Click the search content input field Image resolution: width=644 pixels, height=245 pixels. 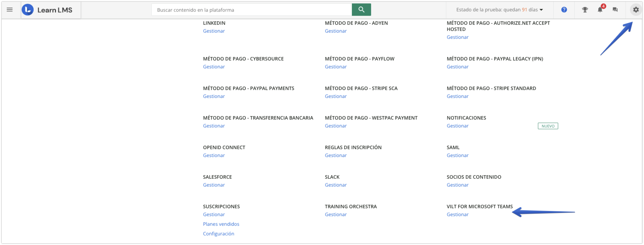[250, 10]
